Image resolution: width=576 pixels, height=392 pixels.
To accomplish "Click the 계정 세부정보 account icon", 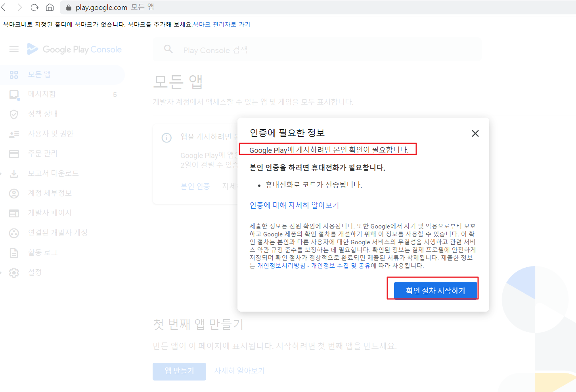I will (x=14, y=193).
